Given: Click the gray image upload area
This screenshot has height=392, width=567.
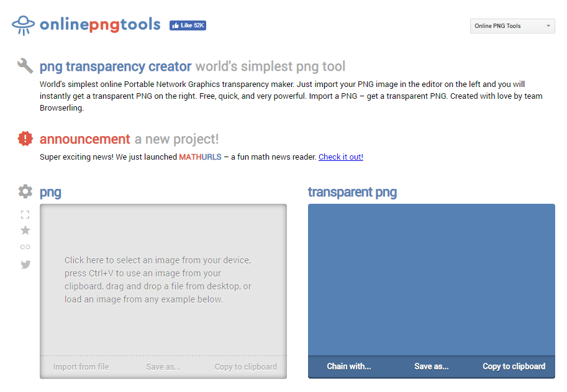Looking at the screenshot, I should coord(163,280).
